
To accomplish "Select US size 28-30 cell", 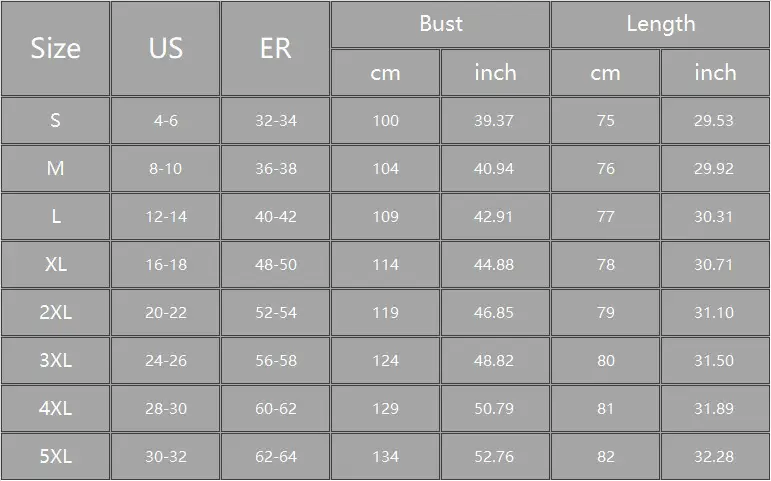I will [x=166, y=408].
